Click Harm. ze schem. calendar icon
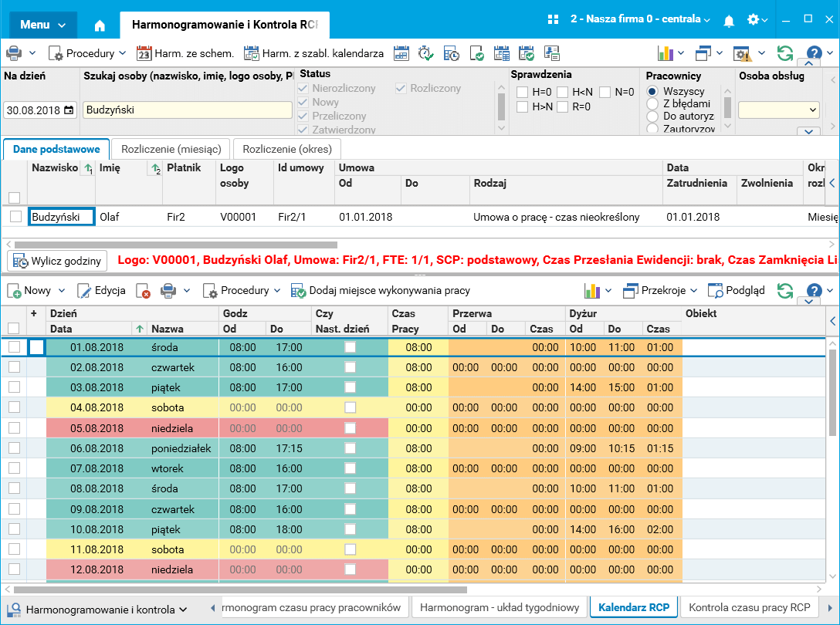Image resolution: width=840 pixels, height=625 pixels. (144, 53)
